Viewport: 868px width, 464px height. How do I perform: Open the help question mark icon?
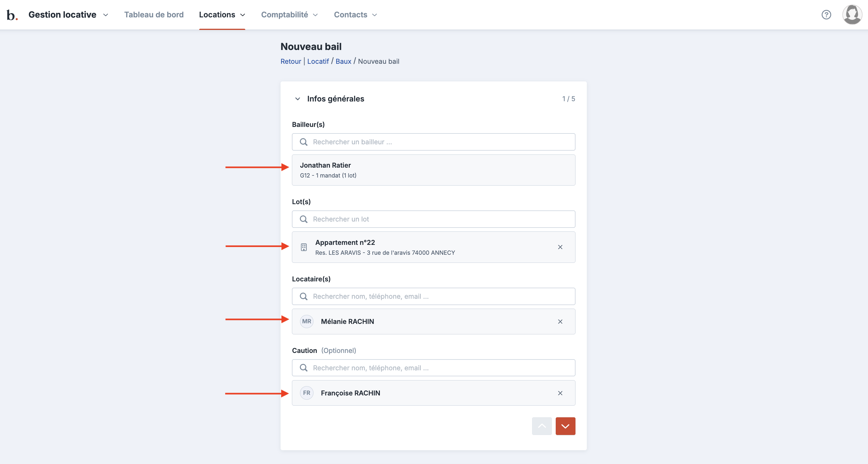(x=826, y=15)
